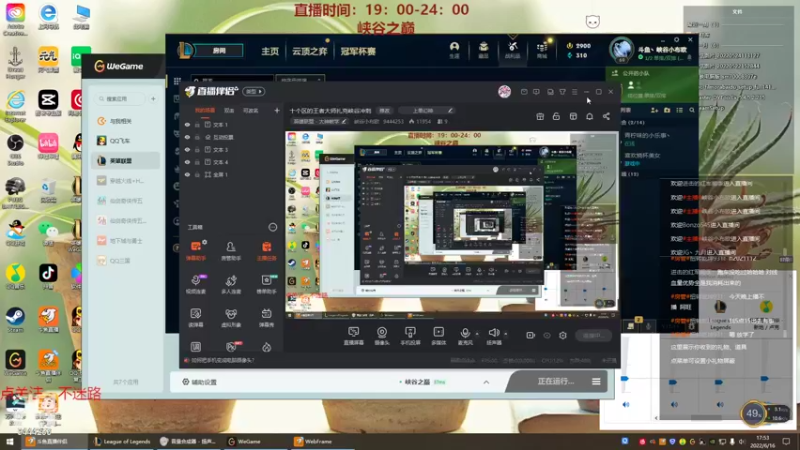Switch to League of Legends taskbar item
The image size is (800, 450).
[122, 441]
